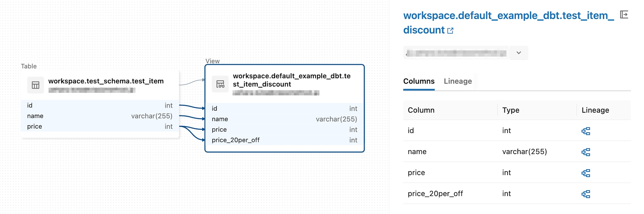The image size is (644, 214).
Task: Select the table icon on the test_item node
Action: point(35,85)
